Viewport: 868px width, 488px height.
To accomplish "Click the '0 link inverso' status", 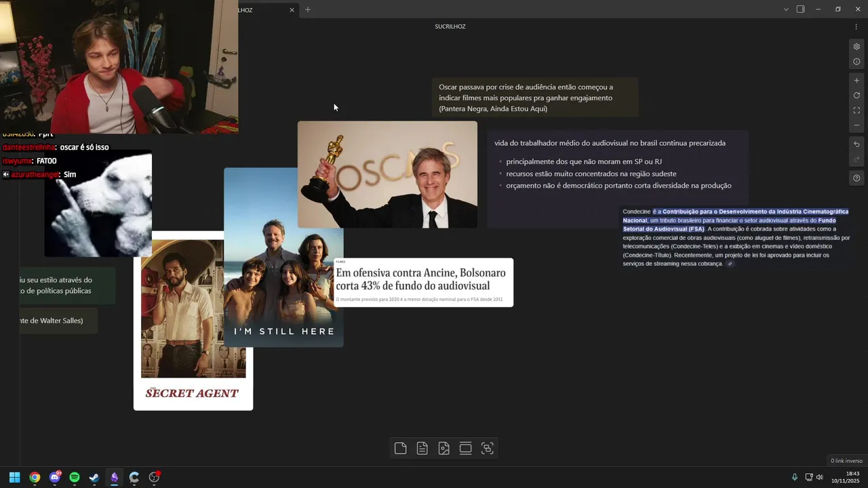I will (x=846, y=461).
